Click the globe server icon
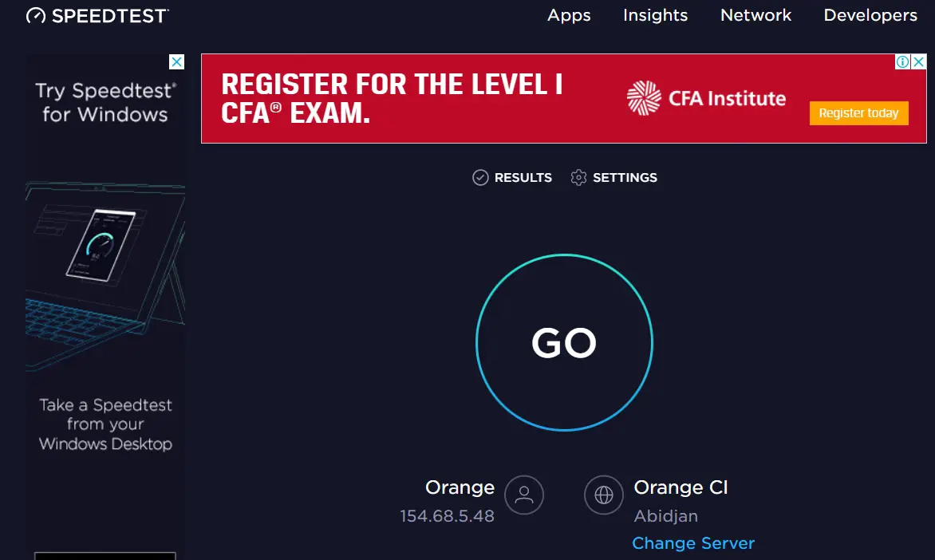935x560 pixels. click(x=603, y=495)
